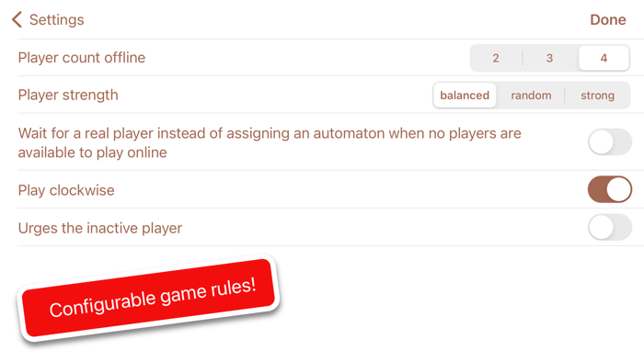Enable waiting for a real player
This screenshot has width=644, height=362.
tap(609, 141)
